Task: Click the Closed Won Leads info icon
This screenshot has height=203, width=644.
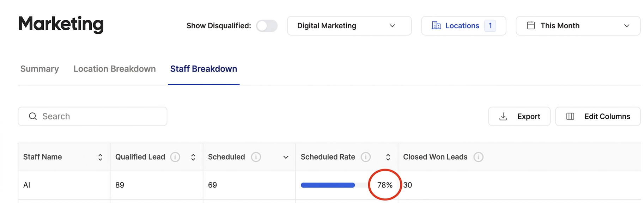Action: pos(478,157)
